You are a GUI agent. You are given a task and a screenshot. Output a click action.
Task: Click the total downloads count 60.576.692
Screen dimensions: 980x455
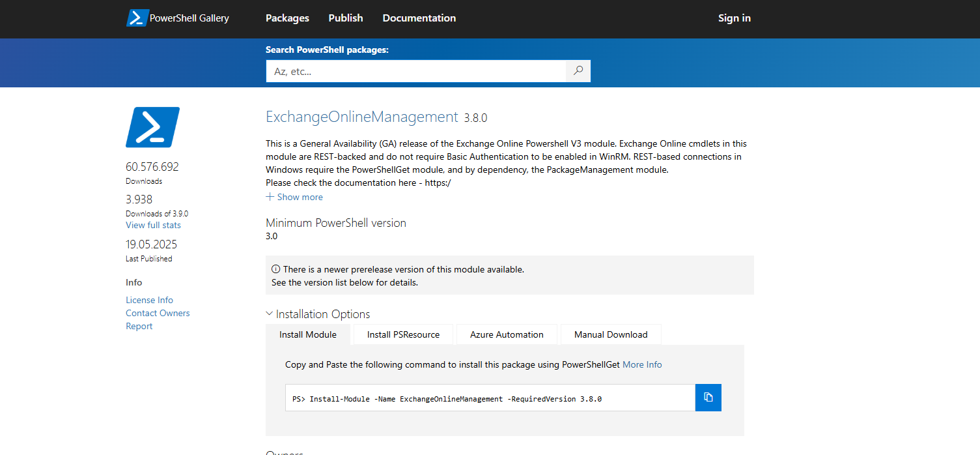coord(152,167)
